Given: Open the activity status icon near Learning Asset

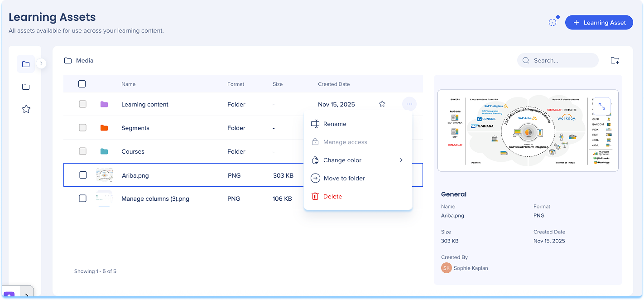Looking at the screenshot, I should tap(553, 22).
